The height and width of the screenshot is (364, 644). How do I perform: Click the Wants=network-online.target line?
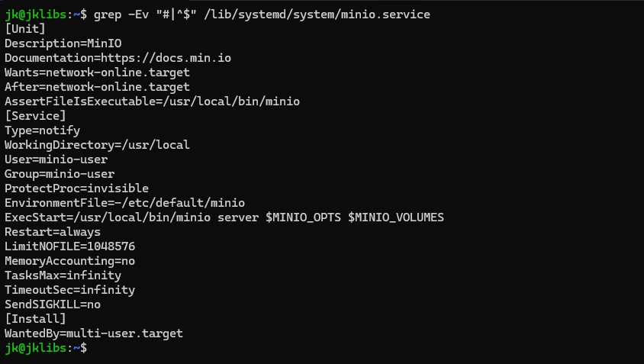pos(97,72)
